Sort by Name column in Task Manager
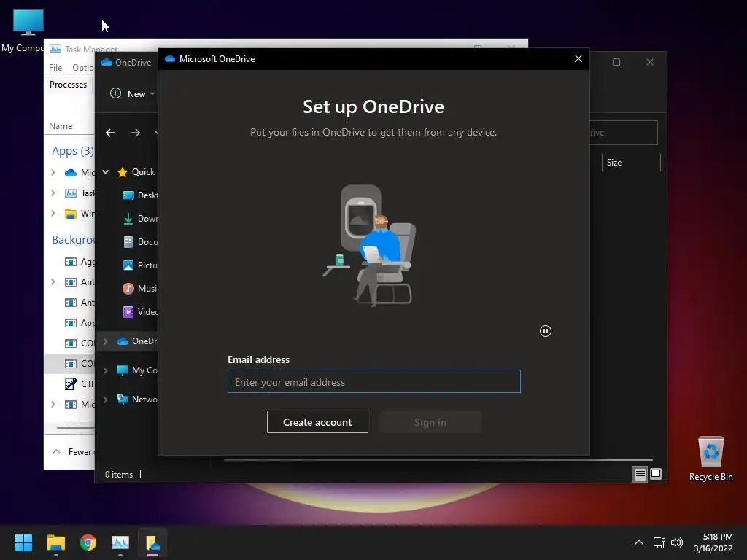Viewport: 747px width, 560px height. [61, 125]
